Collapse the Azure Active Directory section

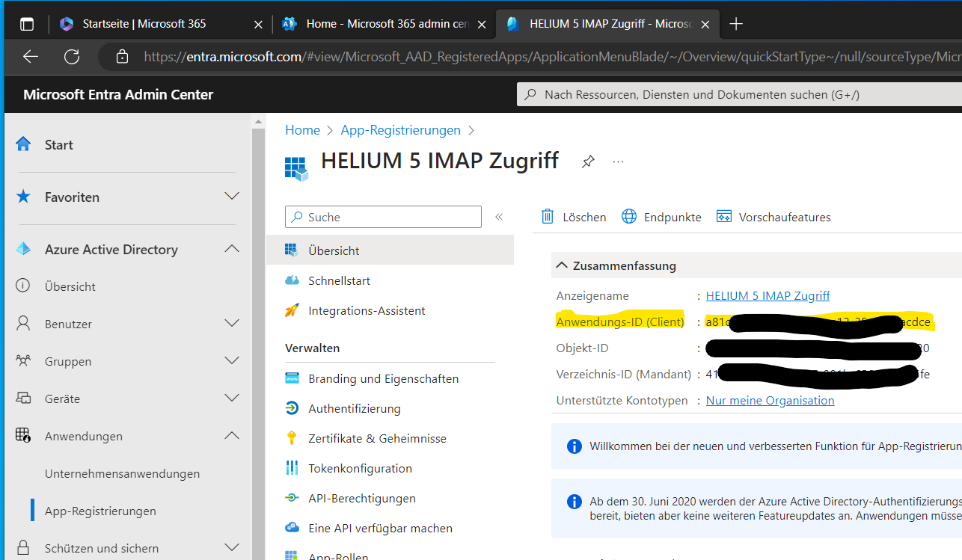(x=232, y=249)
